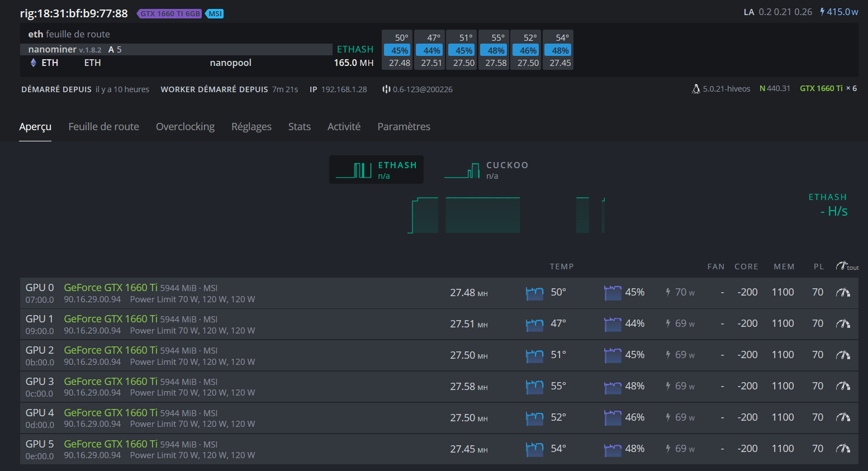Open GPU 4 fan chart icon (46%)

click(x=613, y=418)
